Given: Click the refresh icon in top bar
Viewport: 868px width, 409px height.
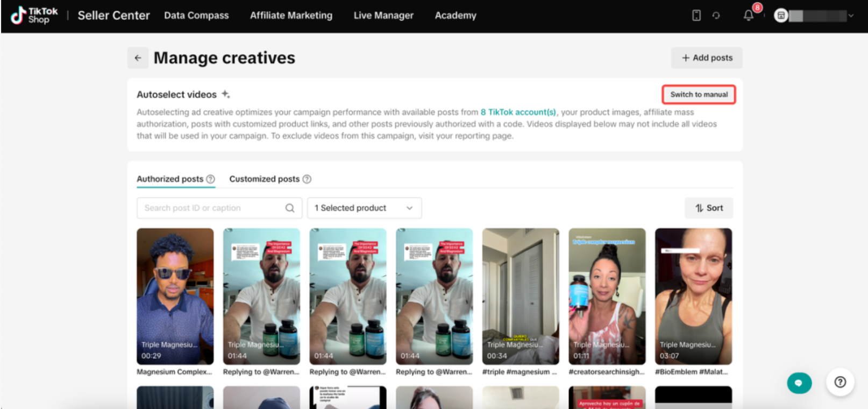Looking at the screenshot, I should (x=716, y=15).
